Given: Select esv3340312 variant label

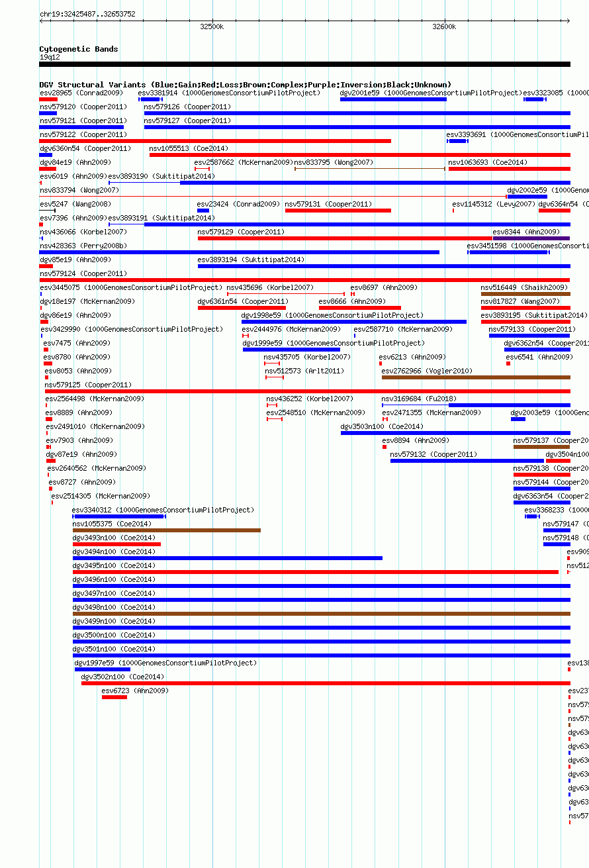Looking at the screenshot, I should point(163,510).
